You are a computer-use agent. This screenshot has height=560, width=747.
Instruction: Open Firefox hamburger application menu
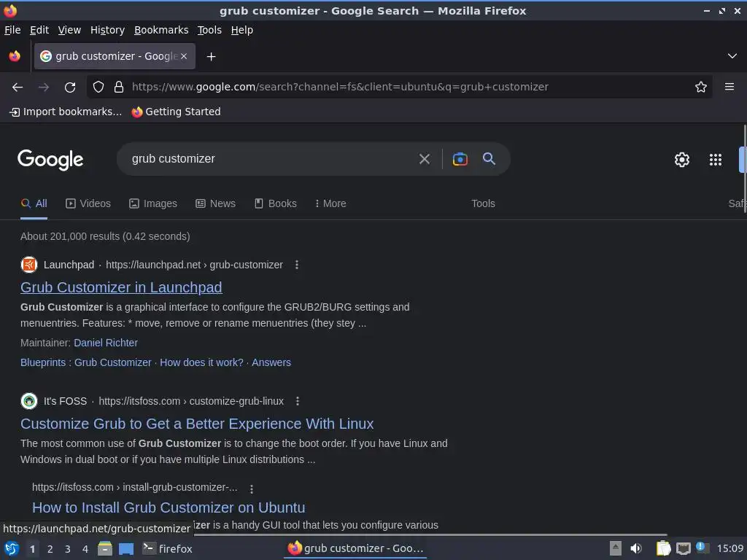coord(729,87)
